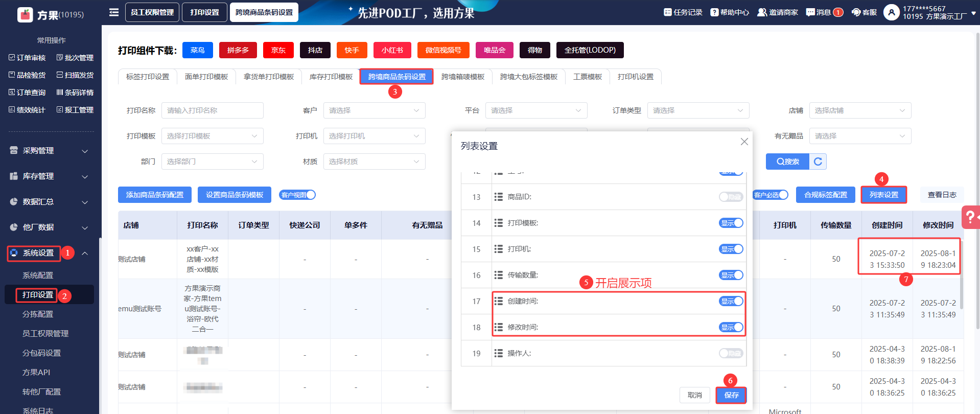Download the 菜鸟 print component
Viewport: 980px width, 414px height.
(x=198, y=50)
